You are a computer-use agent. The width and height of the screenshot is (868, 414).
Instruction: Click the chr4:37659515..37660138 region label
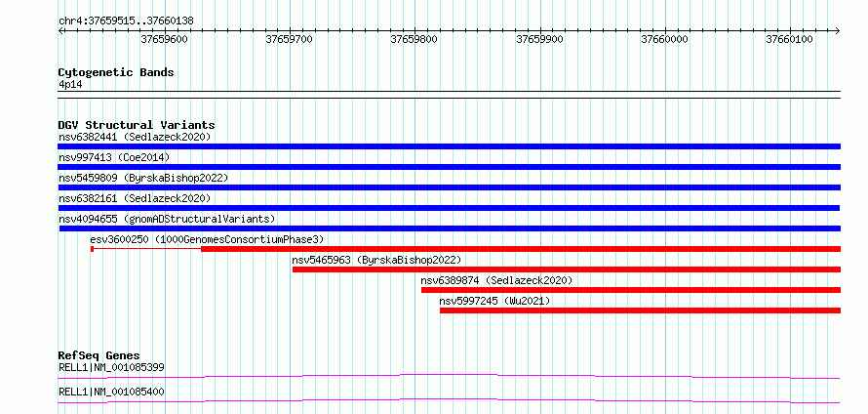point(126,21)
